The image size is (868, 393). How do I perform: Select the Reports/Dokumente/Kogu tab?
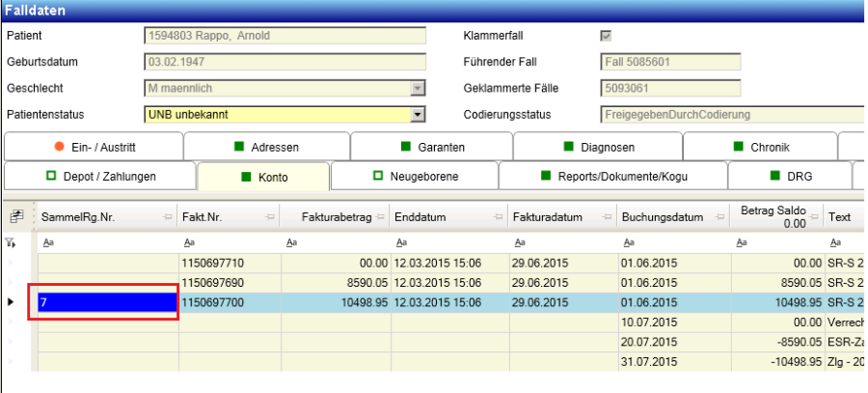(612, 177)
